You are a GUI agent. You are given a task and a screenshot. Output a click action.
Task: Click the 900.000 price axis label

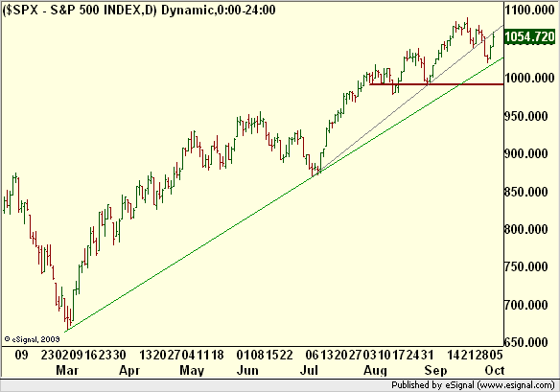pos(526,153)
